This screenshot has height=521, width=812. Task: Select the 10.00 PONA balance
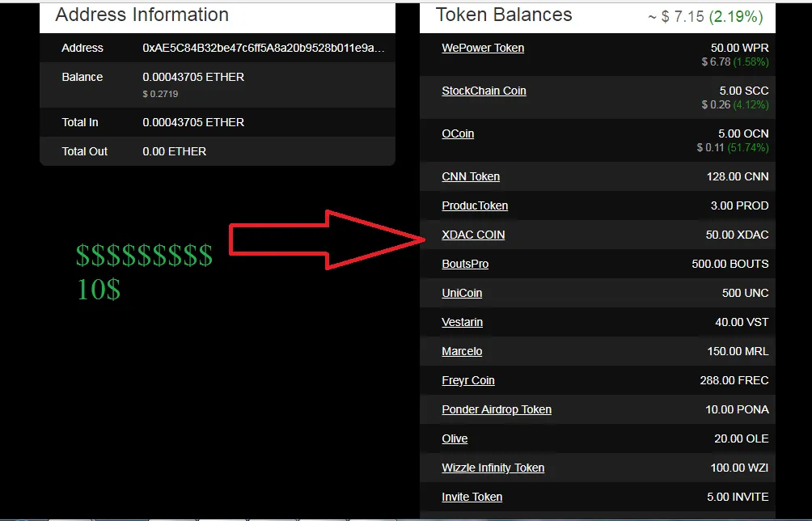pyautogui.click(x=737, y=409)
